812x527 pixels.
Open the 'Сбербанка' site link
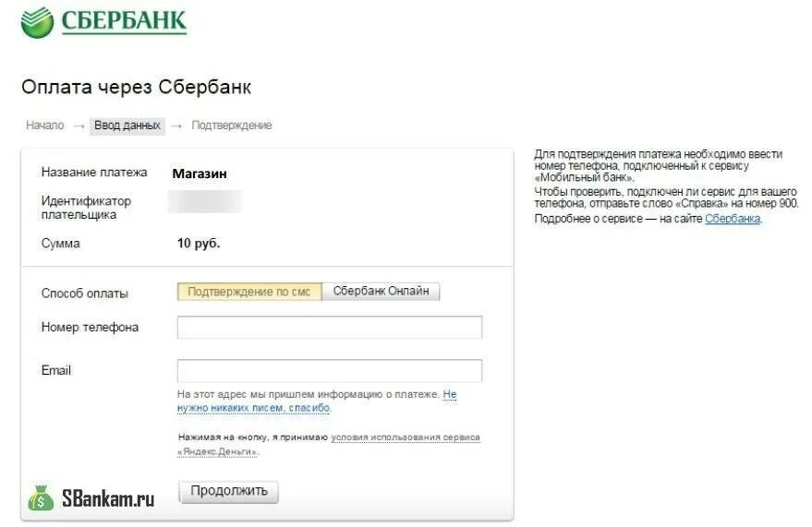click(733, 219)
